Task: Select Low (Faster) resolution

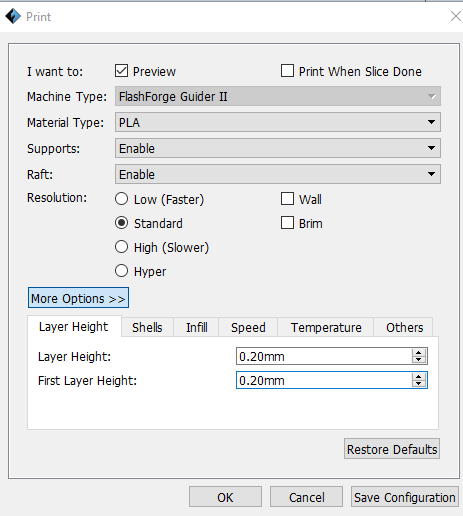Action: (121, 199)
